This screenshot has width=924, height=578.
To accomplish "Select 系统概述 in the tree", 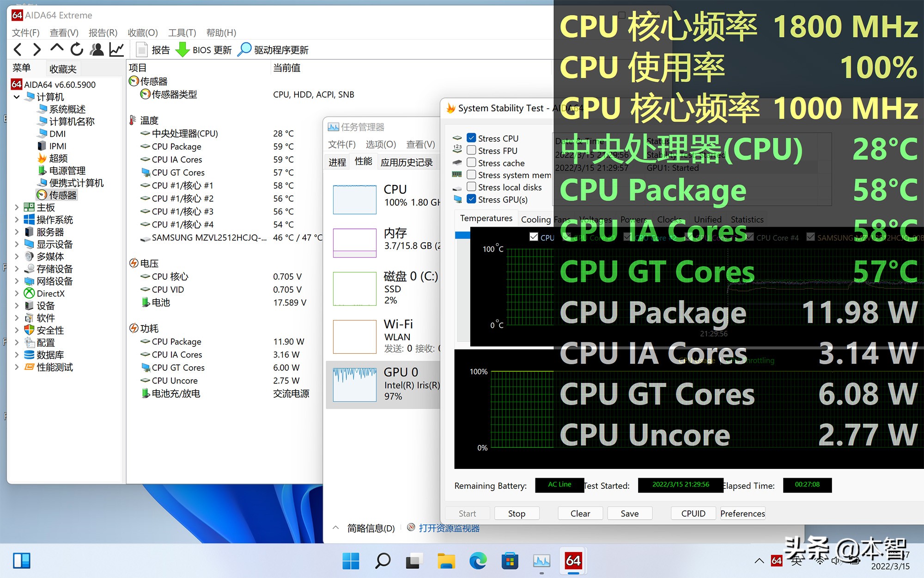I will [x=62, y=109].
